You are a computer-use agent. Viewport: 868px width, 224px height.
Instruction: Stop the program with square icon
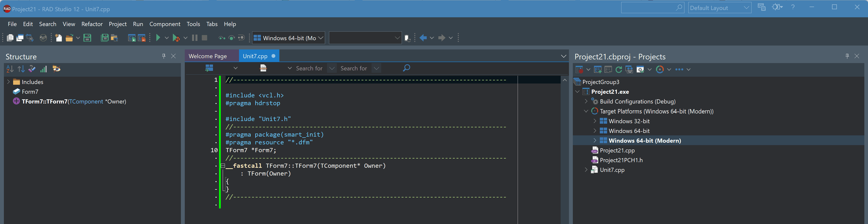pyautogui.click(x=204, y=38)
